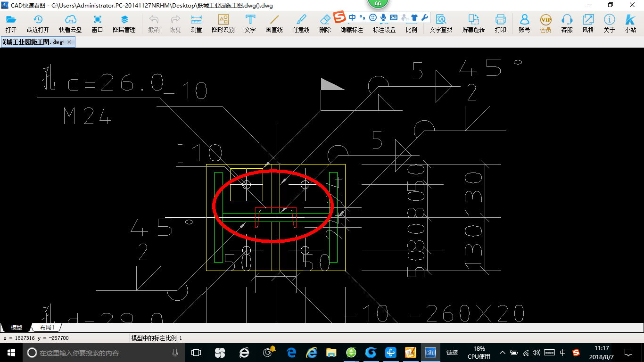Open 客服 customer service headset

click(567, 23)
